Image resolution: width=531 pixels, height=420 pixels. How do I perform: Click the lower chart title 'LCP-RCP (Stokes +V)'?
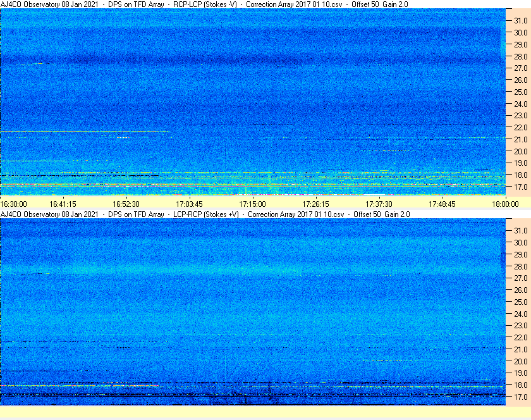pyautogui.click(x=206, y=214)
